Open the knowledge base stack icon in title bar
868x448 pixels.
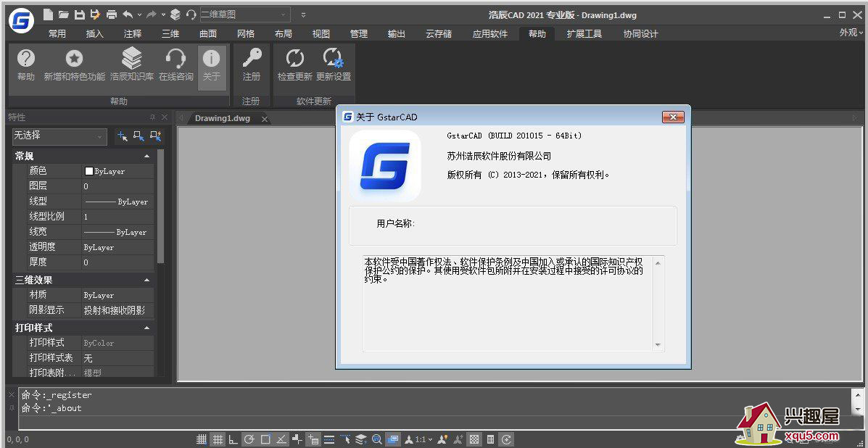coord(175,14)
